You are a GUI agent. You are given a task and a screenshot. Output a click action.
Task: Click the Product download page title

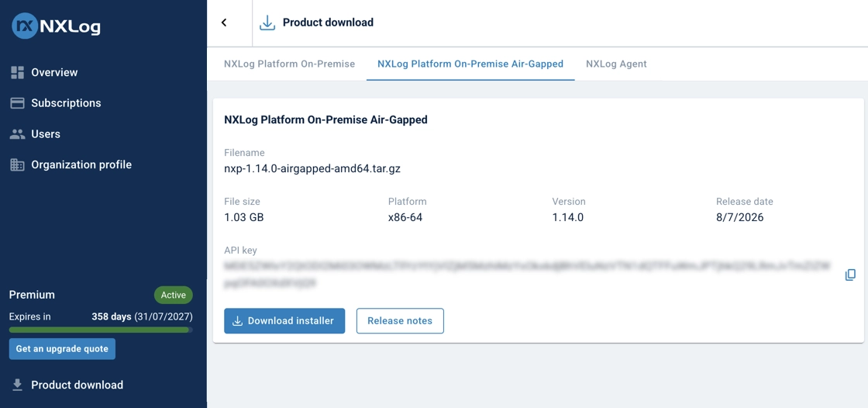pyautogui.click(x=329, y=22)
